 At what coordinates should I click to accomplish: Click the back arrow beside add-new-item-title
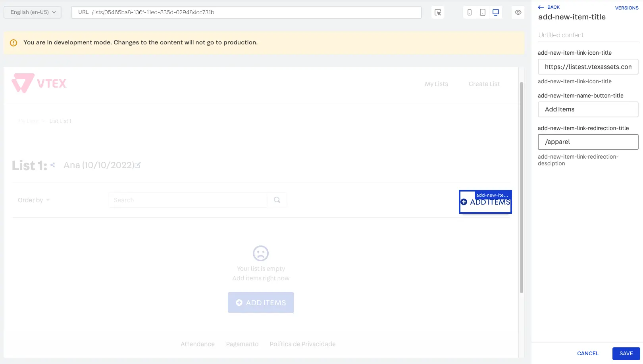tap(540, 7)
